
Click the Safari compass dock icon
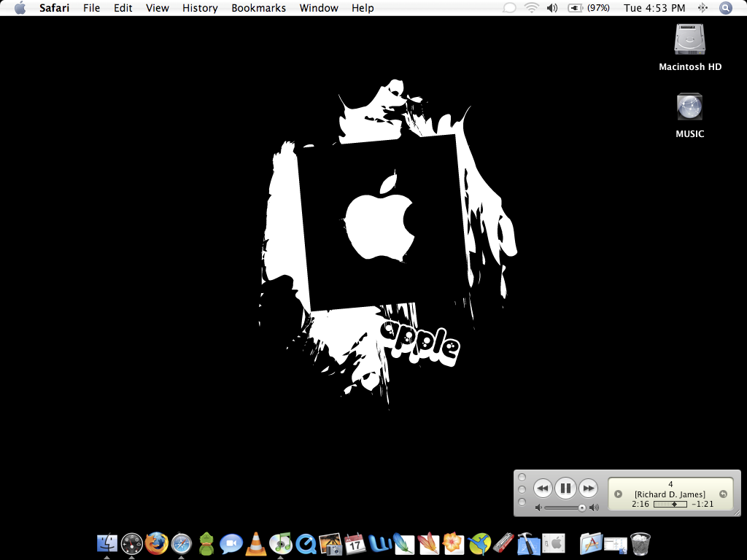182,543
